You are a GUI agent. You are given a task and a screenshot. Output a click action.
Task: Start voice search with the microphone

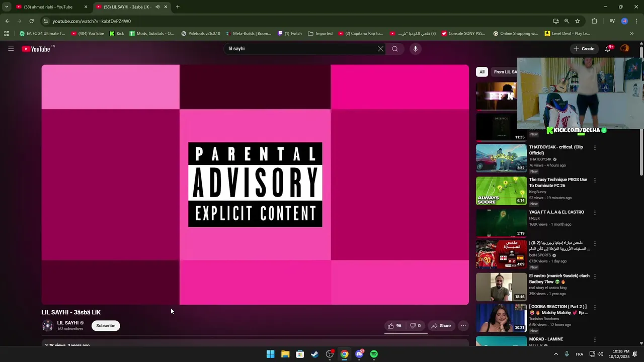click(415, 49)
